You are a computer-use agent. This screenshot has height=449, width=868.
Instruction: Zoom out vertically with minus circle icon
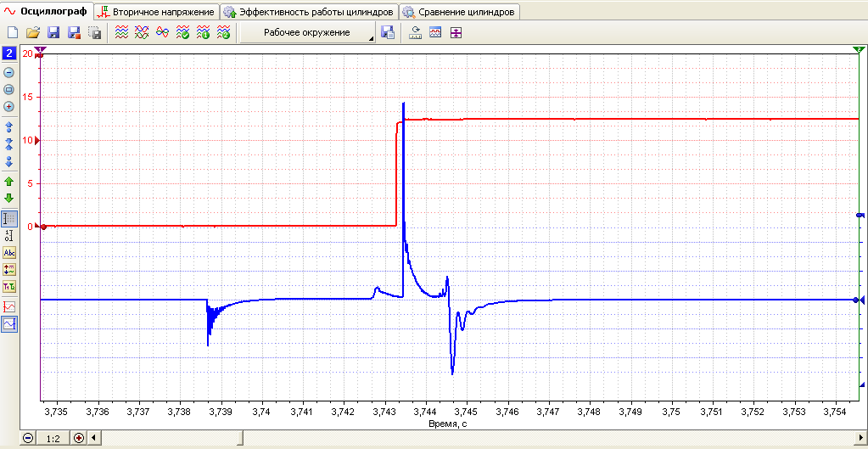click(8, 72)
